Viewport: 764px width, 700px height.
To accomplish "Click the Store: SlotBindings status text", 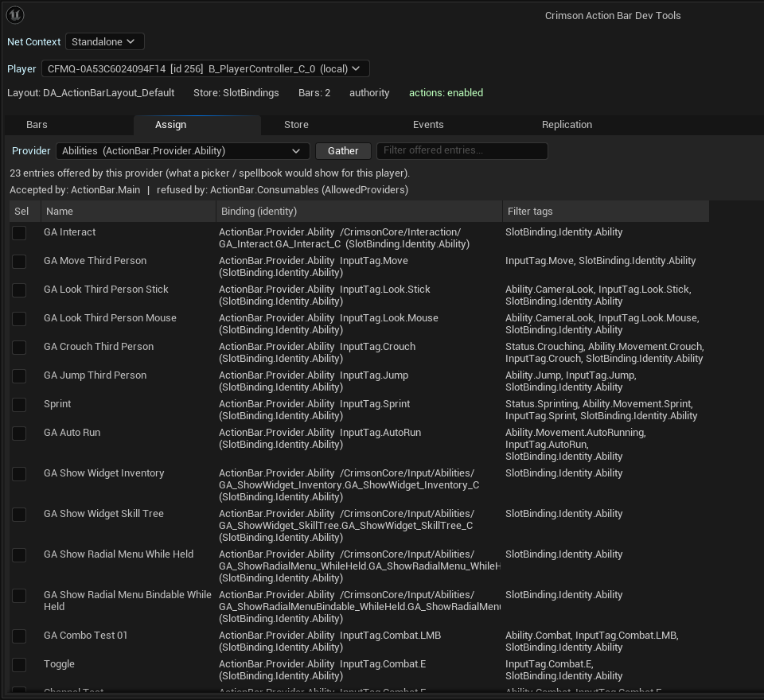I will pyautogui.click(x=236, y=93).
